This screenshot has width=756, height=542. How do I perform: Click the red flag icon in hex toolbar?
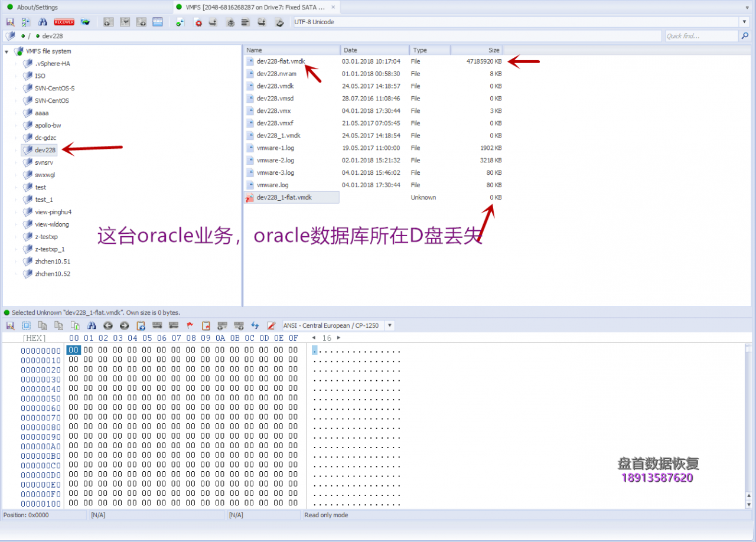tap(190, 325)
